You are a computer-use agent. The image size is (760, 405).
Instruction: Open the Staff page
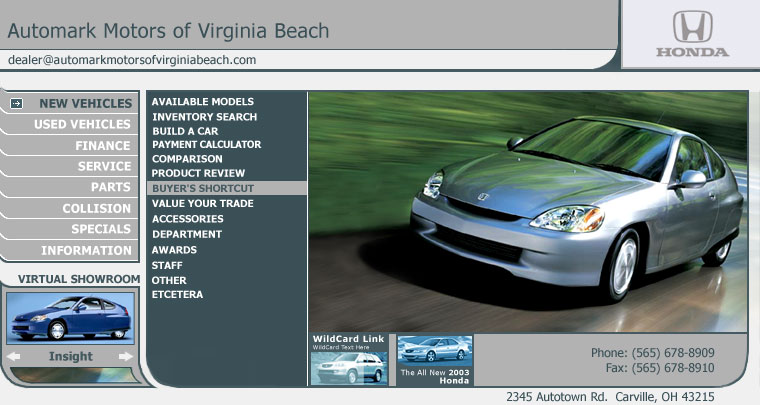(167, 265)
